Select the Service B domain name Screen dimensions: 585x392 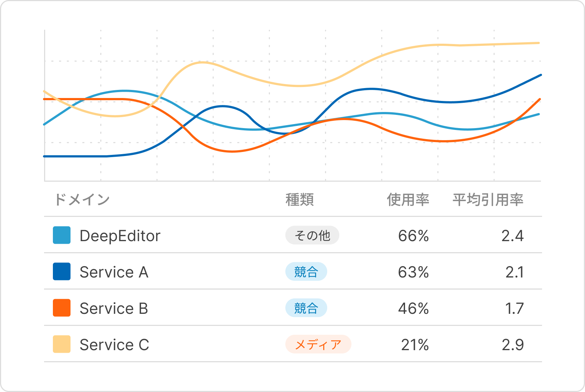pos(114,308)
